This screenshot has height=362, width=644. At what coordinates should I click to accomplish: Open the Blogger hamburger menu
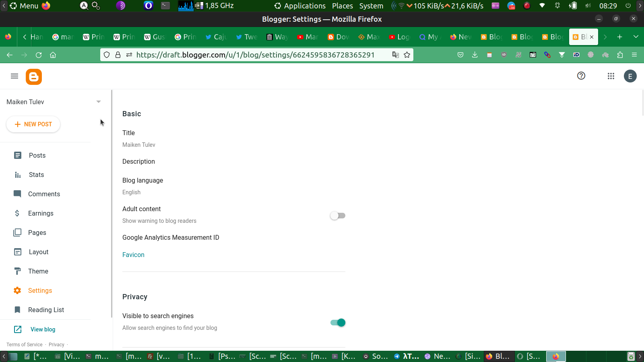[x=14, y=76]
